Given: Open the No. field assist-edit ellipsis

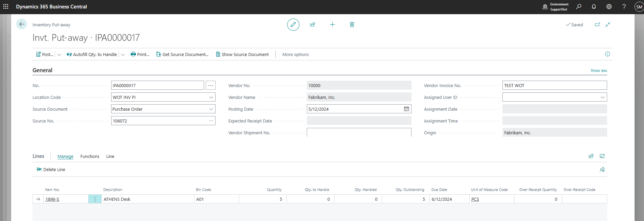Looking at the screenshot, I should 210,85.
